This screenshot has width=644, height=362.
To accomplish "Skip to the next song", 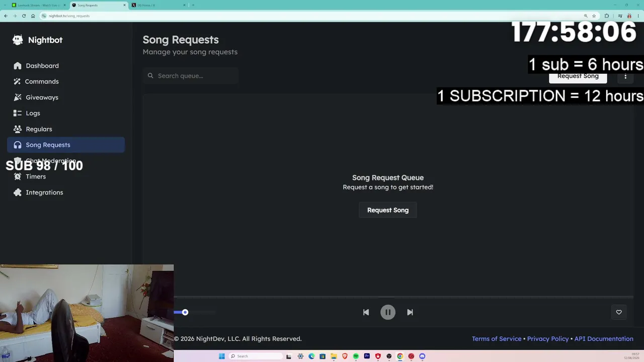I will tap(410, 312).
